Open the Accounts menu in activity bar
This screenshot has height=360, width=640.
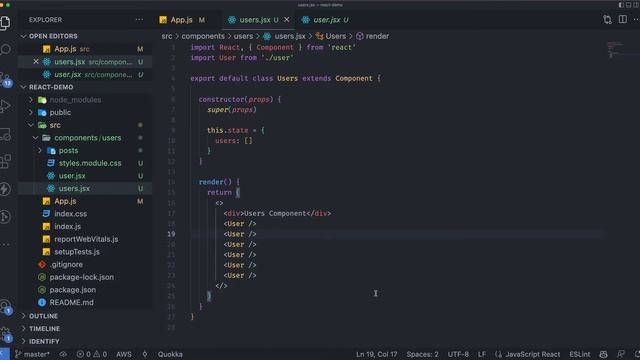click(5, 306)
